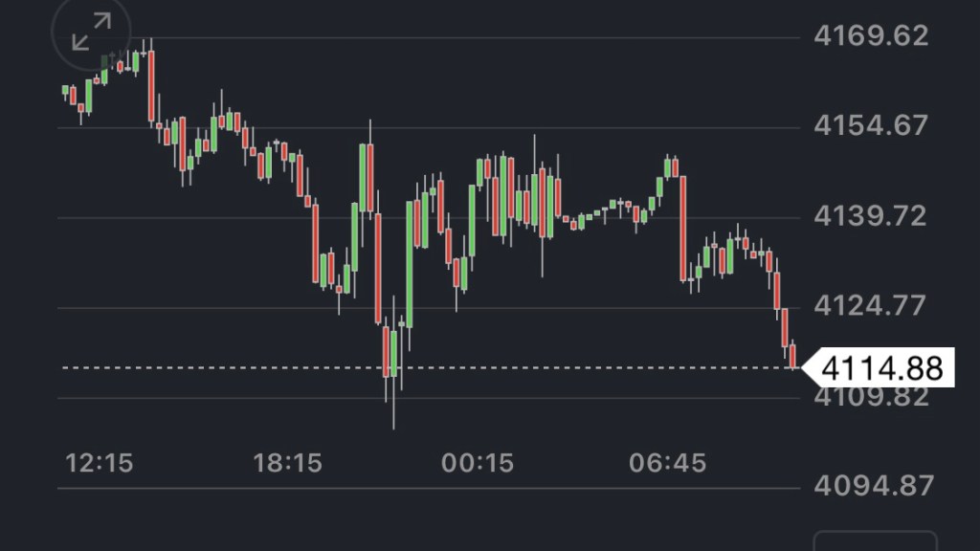
Task: Click the candle with the lowest wick
Action: [x=393, y=354]
